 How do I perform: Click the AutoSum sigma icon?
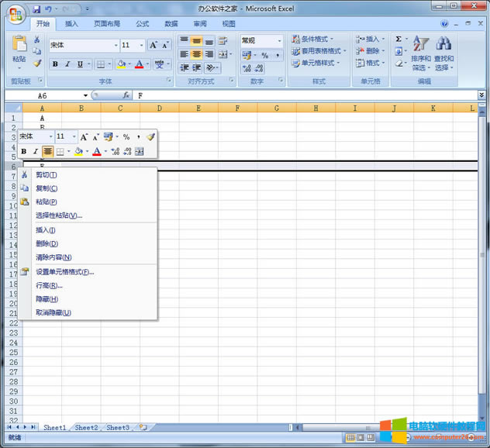click(x=399, y=39)
